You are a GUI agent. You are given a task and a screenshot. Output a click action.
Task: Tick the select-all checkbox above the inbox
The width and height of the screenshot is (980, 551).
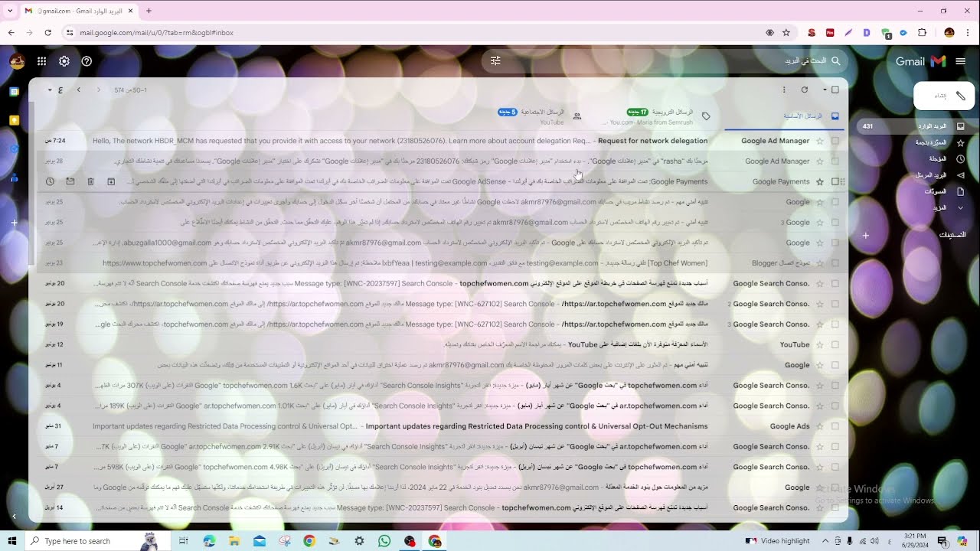click(x=835, y=90)
